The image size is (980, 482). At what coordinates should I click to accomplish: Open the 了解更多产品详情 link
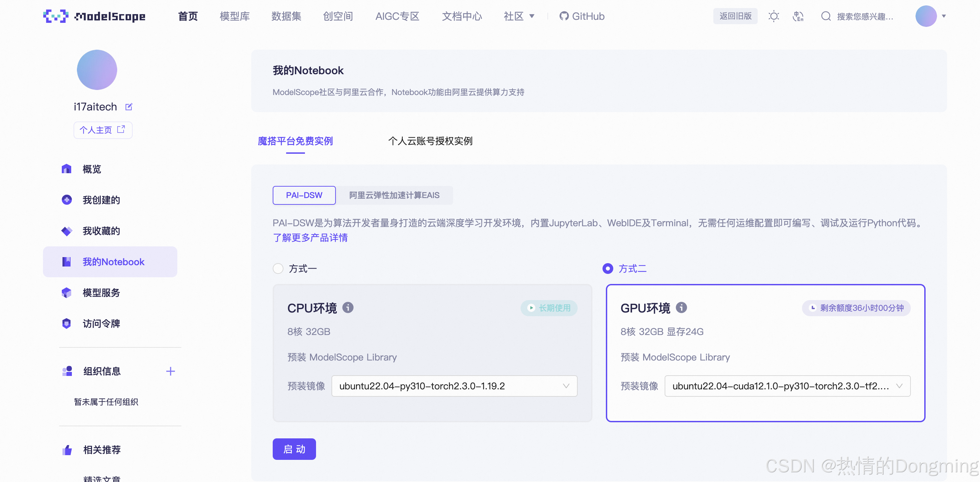click(310, 238)
